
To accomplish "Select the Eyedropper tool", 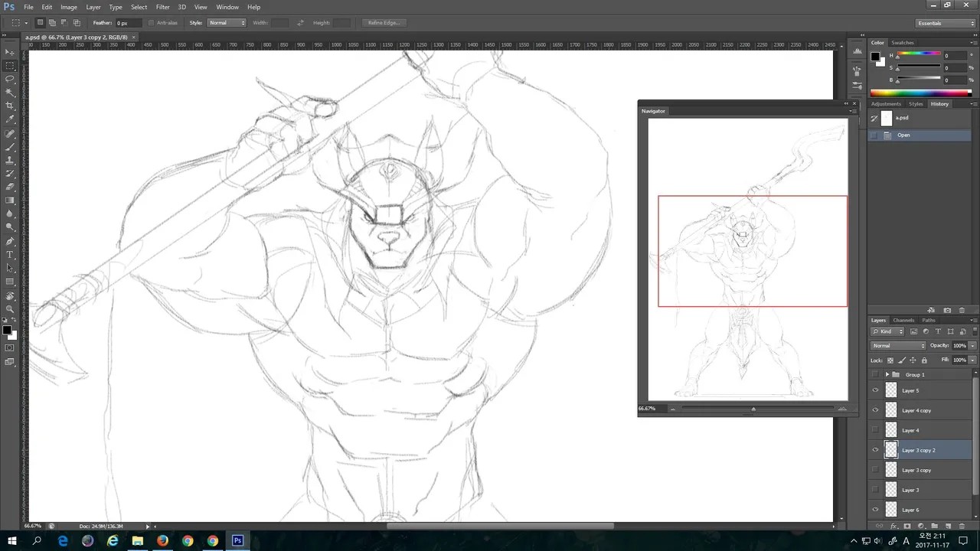I will (10, 119).
